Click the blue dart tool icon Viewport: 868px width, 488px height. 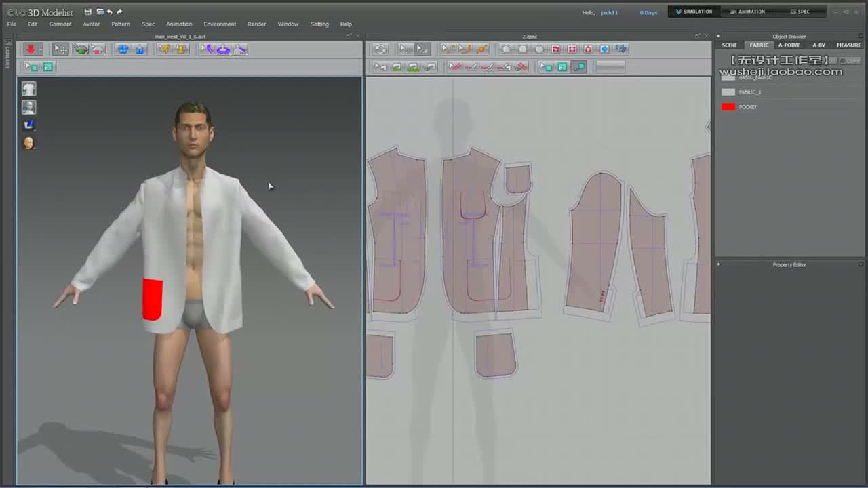(x=604, y=49)
